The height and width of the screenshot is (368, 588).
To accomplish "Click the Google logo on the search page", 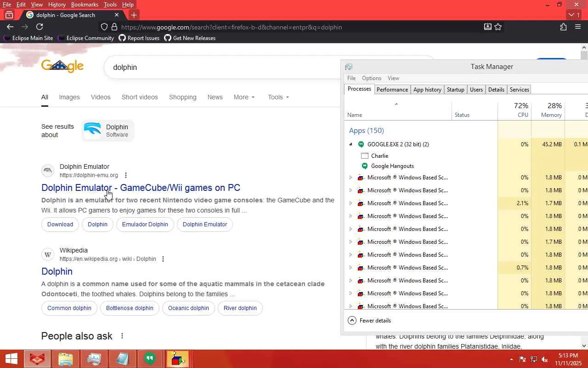I will [62, 66].
